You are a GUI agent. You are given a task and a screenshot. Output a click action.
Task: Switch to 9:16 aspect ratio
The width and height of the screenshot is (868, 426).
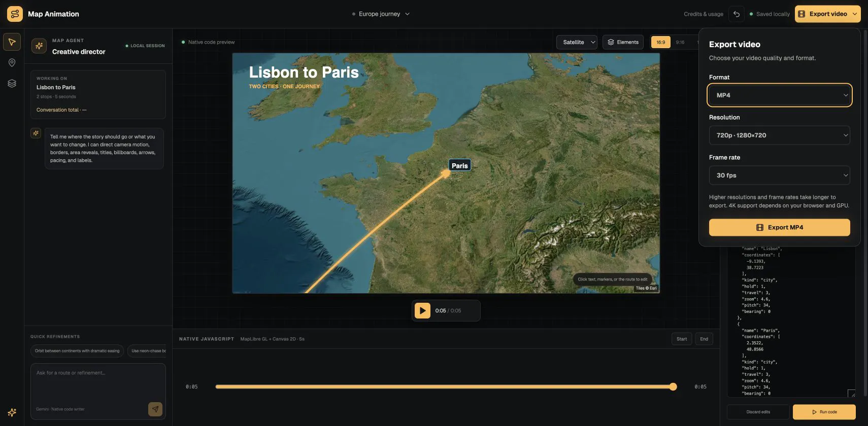(680, 42)
